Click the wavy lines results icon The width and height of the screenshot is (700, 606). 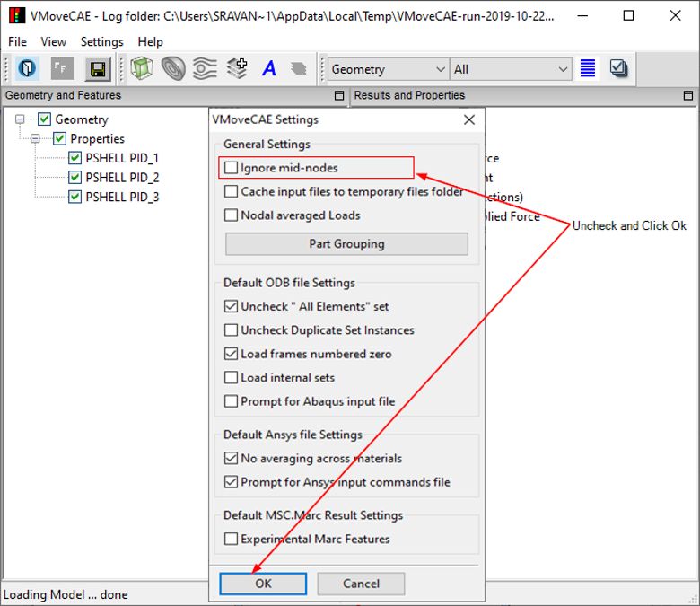[205, 69]
